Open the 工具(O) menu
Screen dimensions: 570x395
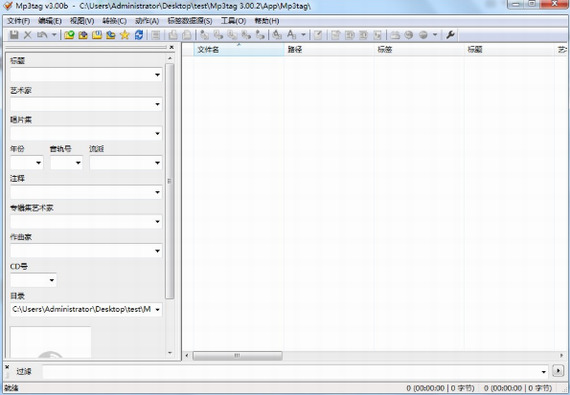coord(234,21)
